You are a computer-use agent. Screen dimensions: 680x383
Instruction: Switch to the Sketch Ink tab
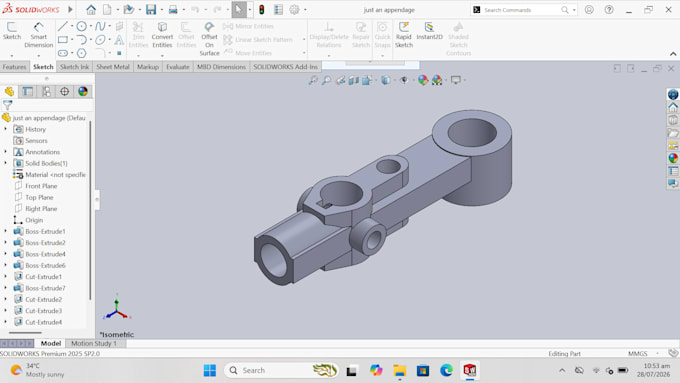tap(74, 67)
